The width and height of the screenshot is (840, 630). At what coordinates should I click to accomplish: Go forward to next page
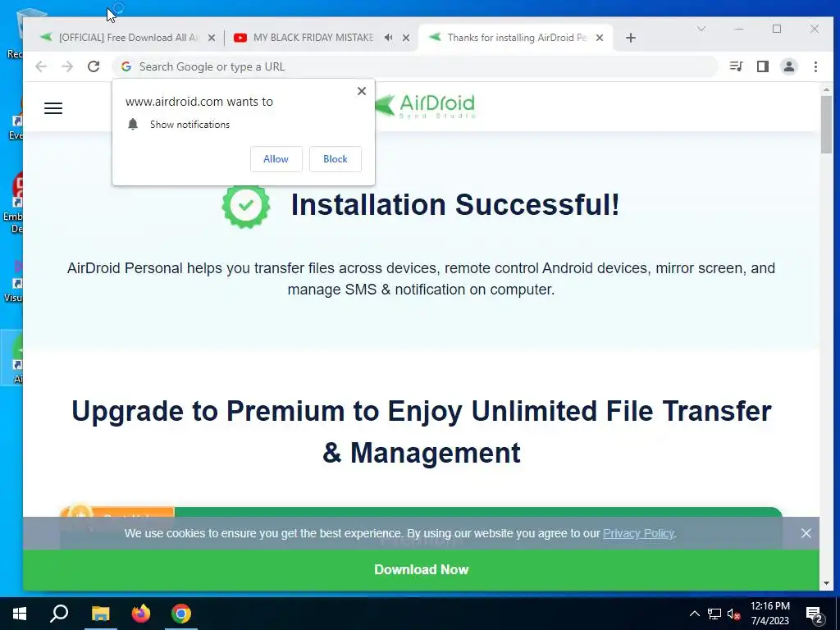point(67,66)
